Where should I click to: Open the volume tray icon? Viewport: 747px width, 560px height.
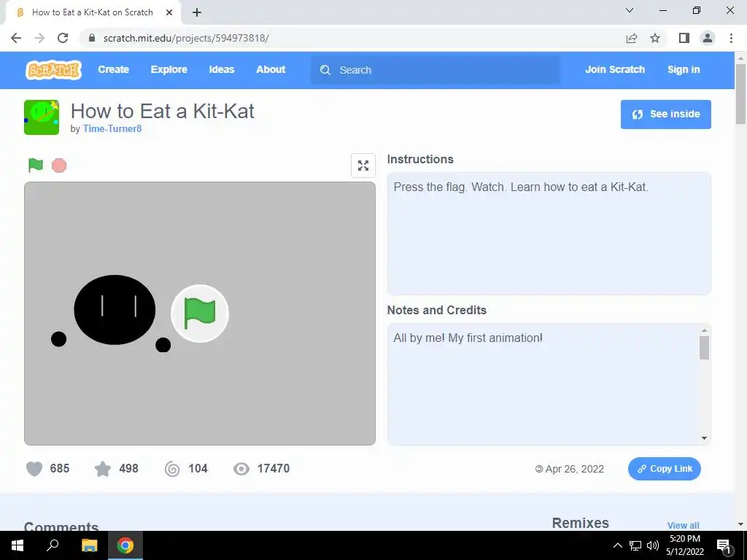pos(653,545)
